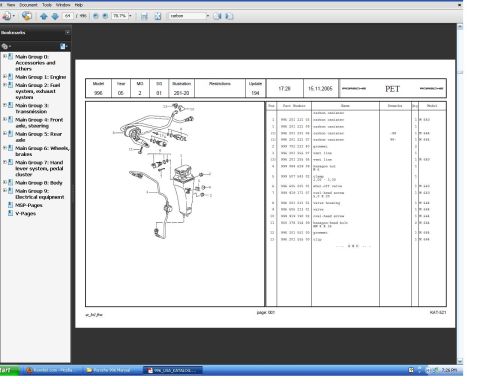
Task: Expand Main Group 6: Wheels, brakes node
Action: pos(5,147)
